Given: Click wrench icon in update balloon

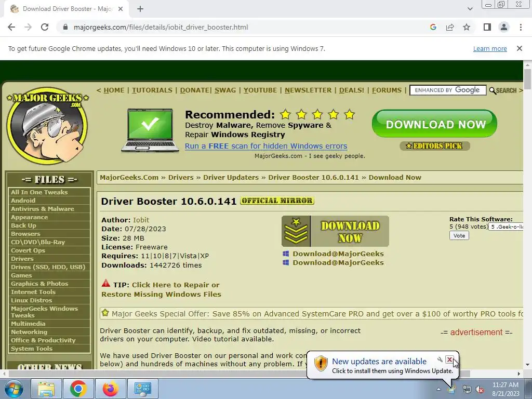Looking at the screenshot, I should coord(440,360).
